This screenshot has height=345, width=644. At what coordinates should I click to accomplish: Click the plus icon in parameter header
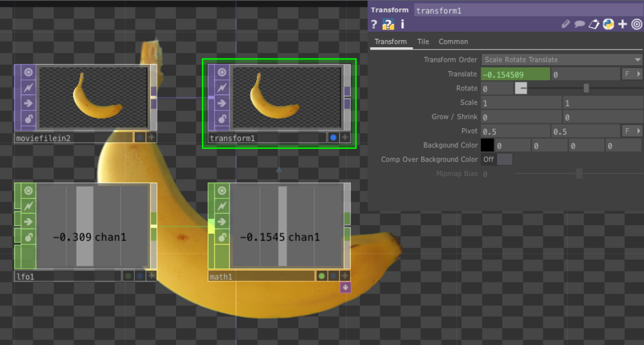click(x=623, y=25)
